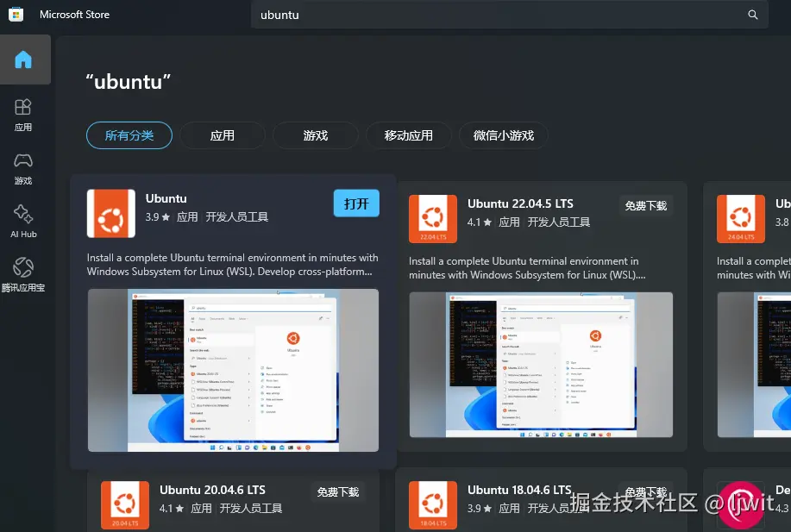
Task: Open the Ubuntu 24.04 LTS screenshot preview
Action: [754, 365]
